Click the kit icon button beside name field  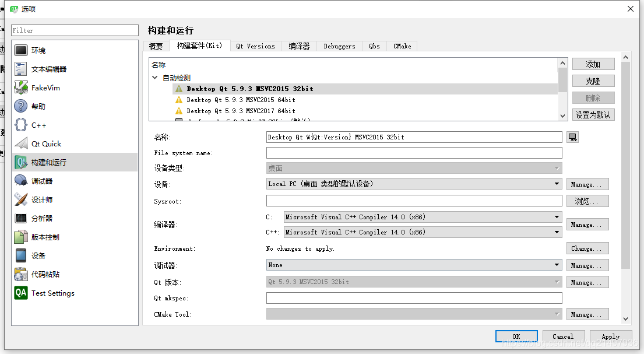(x=572, y=137)
